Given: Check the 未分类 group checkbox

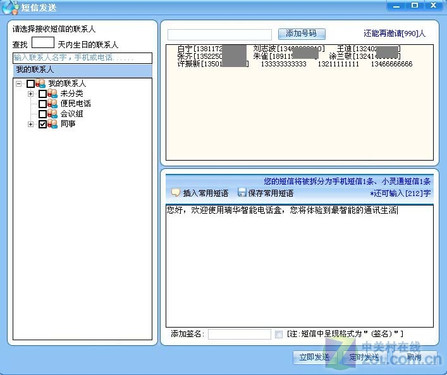Looking at the screenshot, I should point(43,94).
